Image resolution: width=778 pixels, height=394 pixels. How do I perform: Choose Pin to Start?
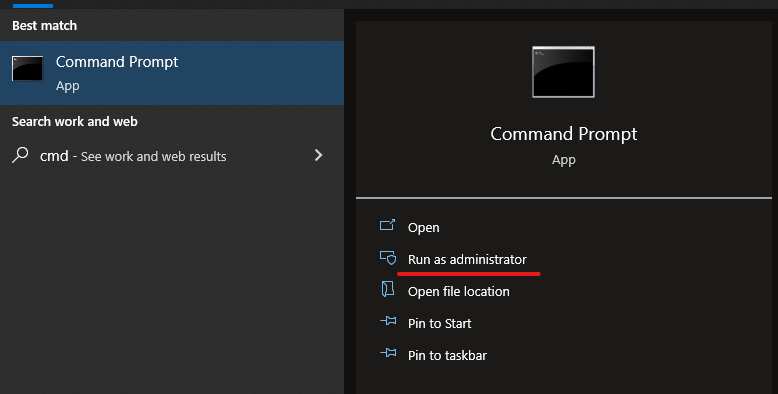[439, 324]
